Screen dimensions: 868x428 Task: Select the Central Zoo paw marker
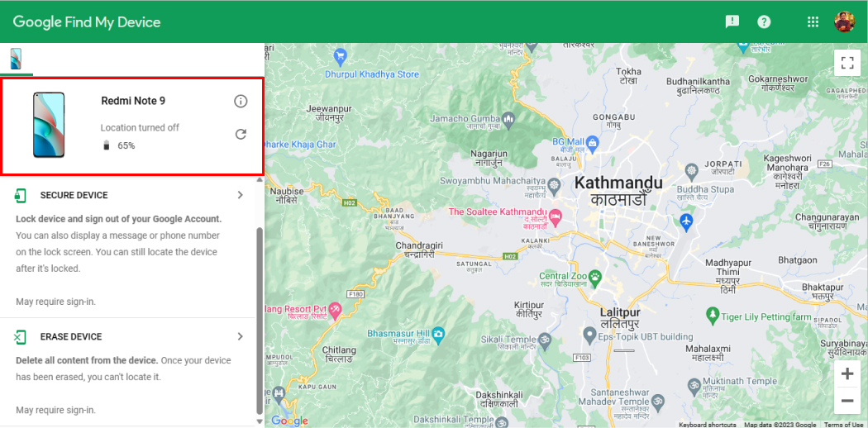tap(594, 277)
